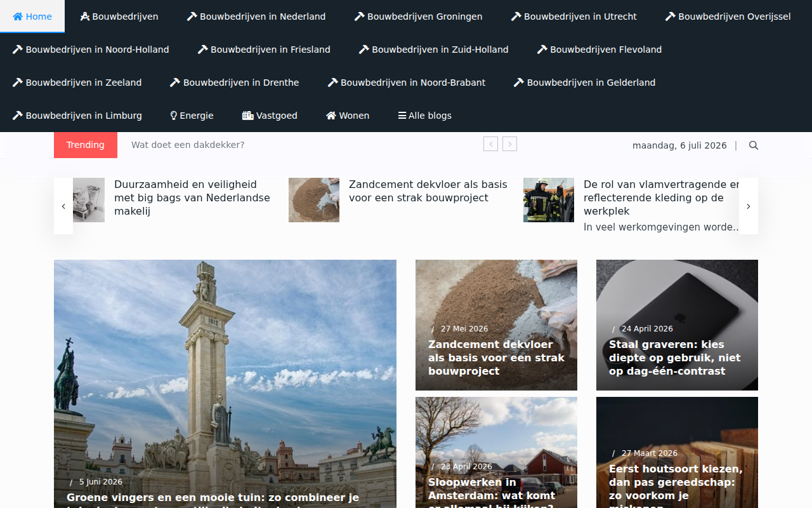Open Staal graveren article title
The image size is (812, 508).
(675, 358)
